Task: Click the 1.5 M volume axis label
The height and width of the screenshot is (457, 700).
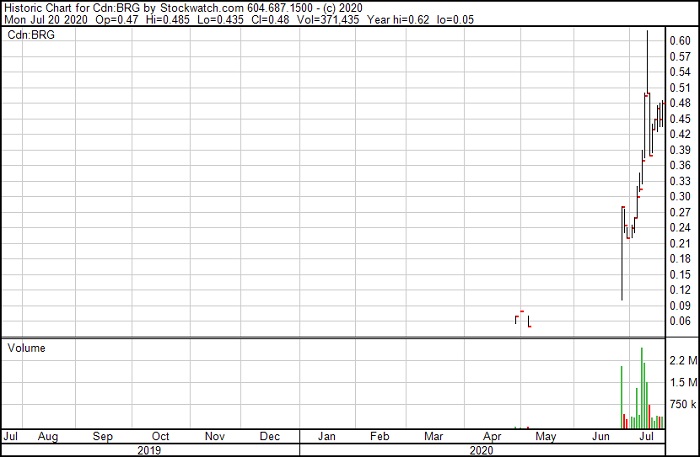Action: (678, 382)
